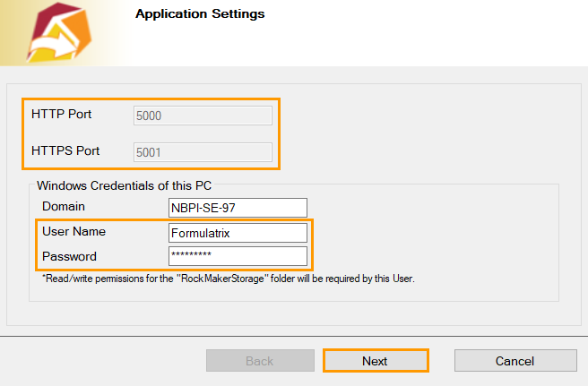
Task: Click the HTTPS Port label
Action: pos(65,150)
